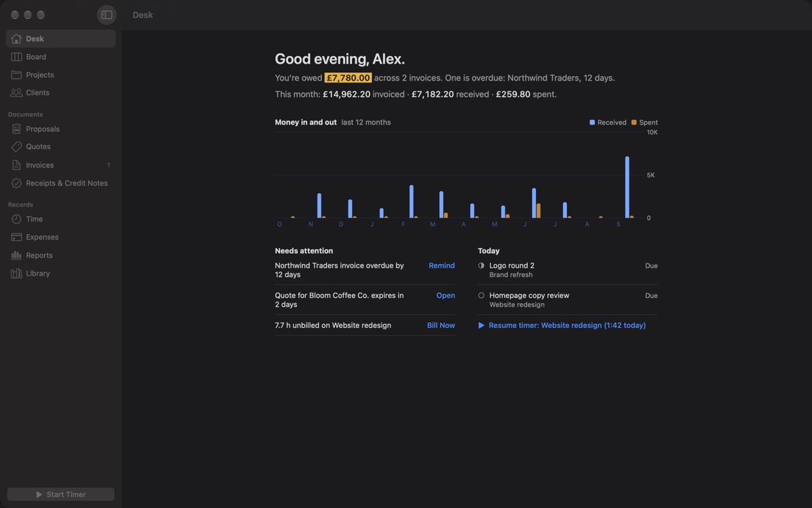
Task: Click the Desk house icon
Action: tap(16, 39)
